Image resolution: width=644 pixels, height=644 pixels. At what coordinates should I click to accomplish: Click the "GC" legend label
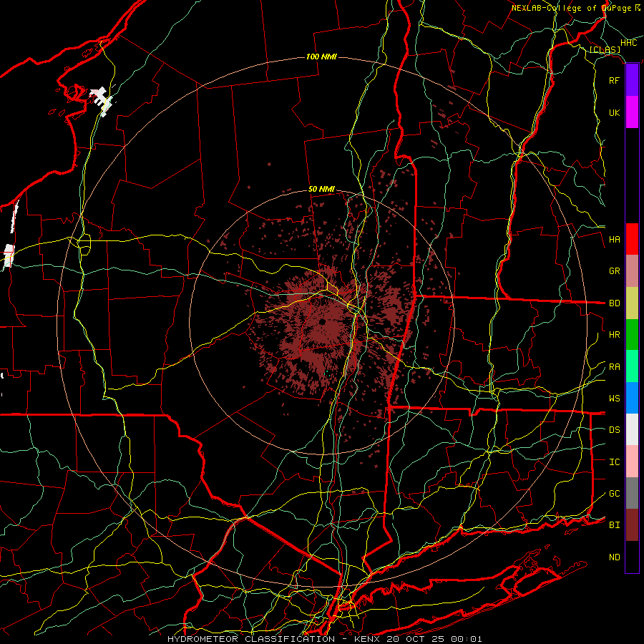pos(614,494)
